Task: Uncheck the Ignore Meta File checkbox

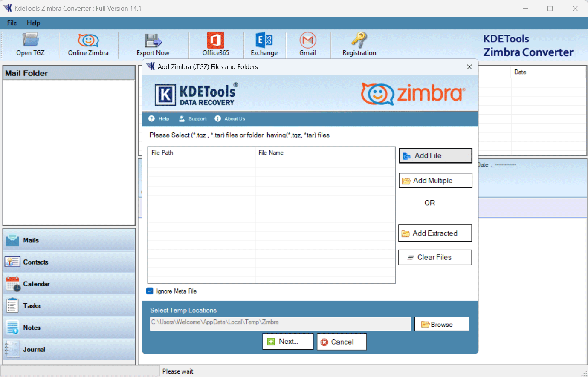Action: click(150, 291)
